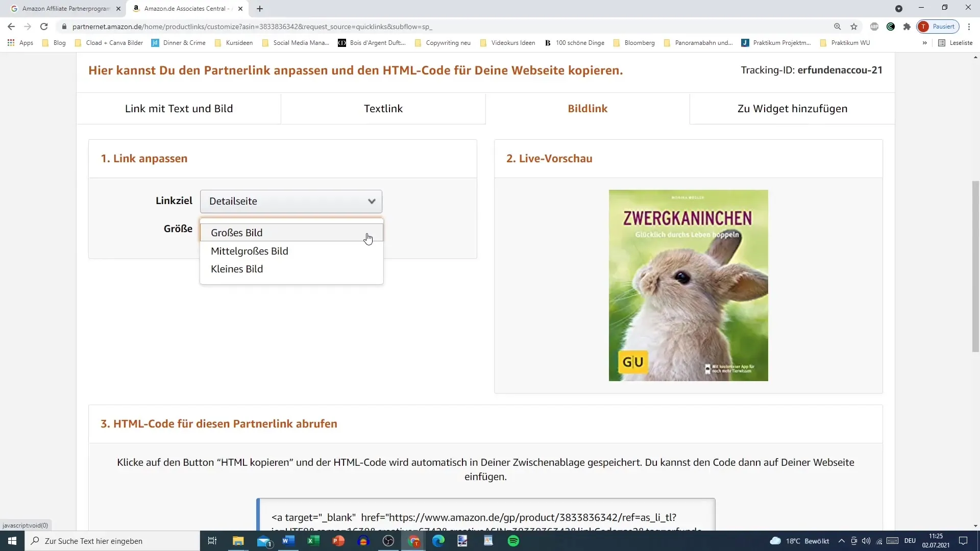Select Großes Bild size option
This screenshot has height=551, width=980.
291,233
